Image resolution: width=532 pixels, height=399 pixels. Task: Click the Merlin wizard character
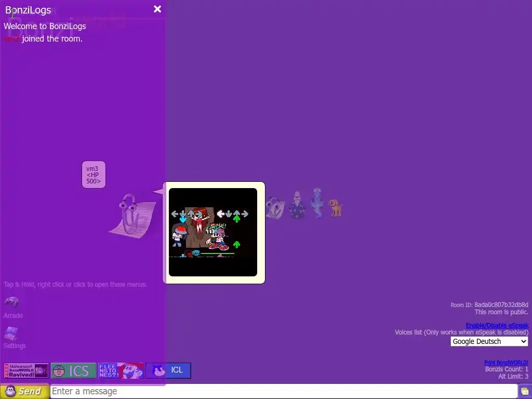297,204
